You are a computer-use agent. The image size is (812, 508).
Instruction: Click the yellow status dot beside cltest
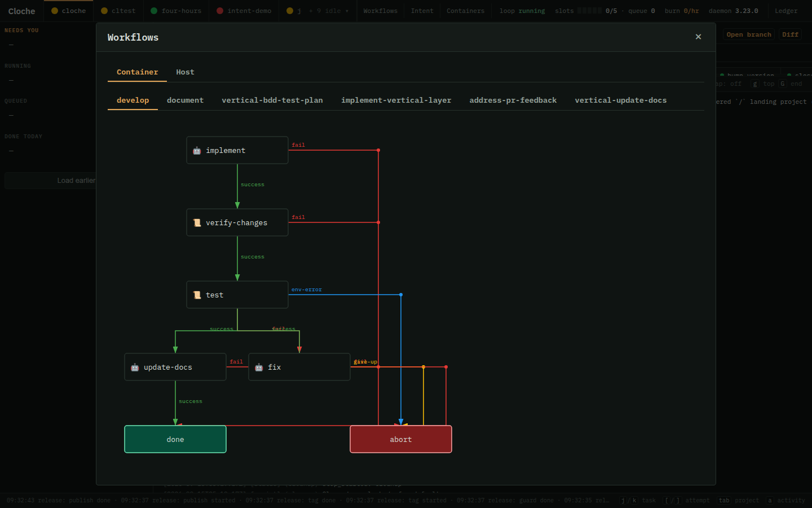104,11
